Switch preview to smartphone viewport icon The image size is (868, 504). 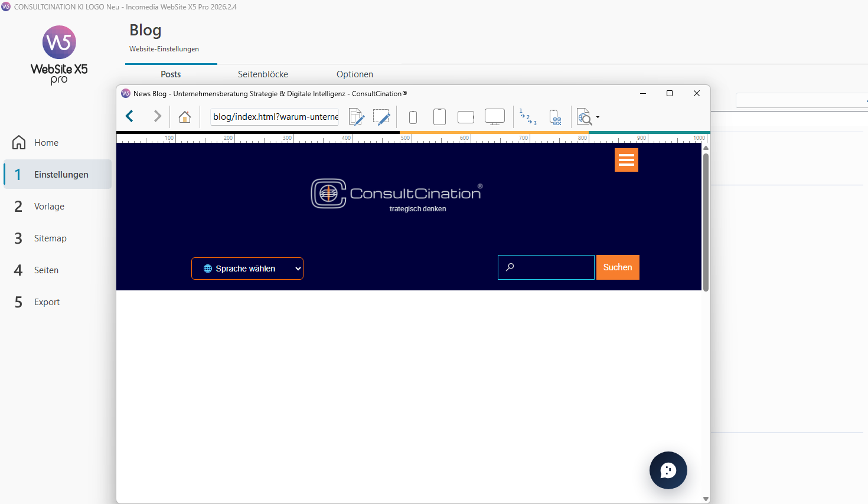pos(413,117)
